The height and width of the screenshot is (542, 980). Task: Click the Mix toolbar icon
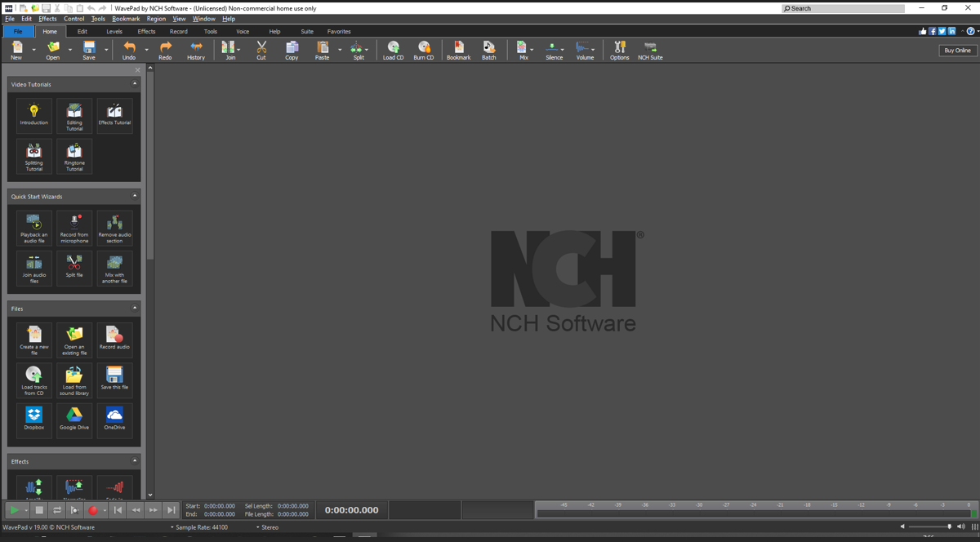click(523, 51)
